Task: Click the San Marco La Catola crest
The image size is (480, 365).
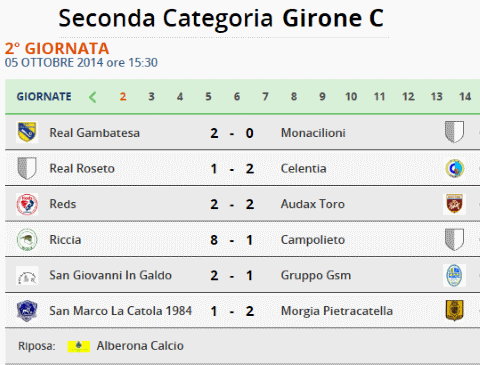Action: (27, 311)
